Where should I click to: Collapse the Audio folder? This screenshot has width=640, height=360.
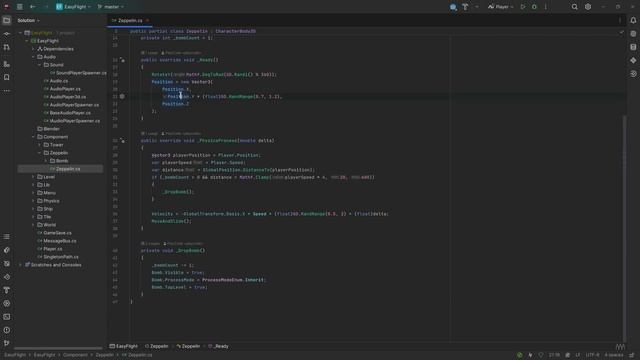[x=33, y=57]
